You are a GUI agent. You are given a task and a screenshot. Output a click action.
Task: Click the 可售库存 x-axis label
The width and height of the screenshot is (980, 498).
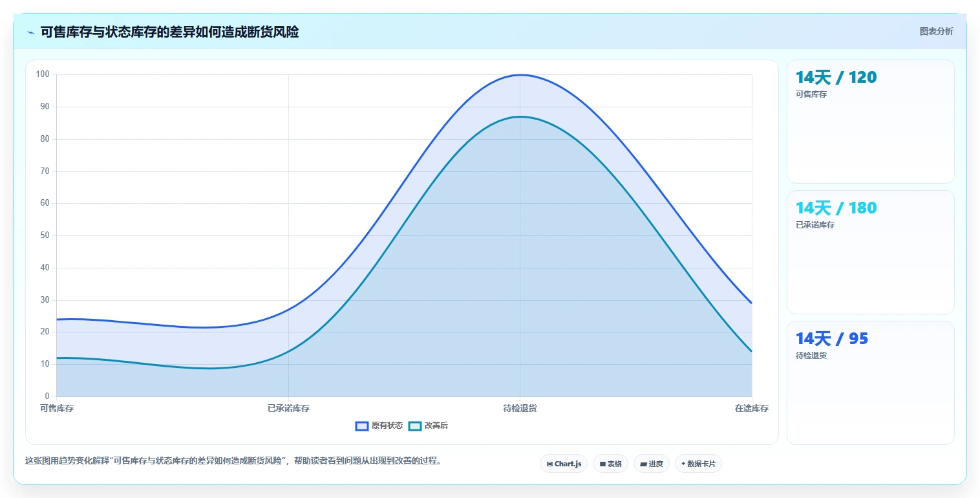57,409
